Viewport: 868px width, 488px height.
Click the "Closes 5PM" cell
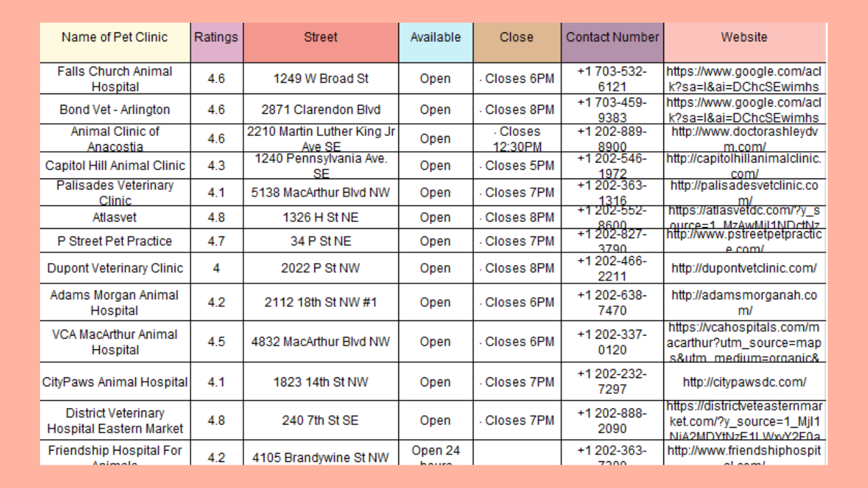pos(518,165)
